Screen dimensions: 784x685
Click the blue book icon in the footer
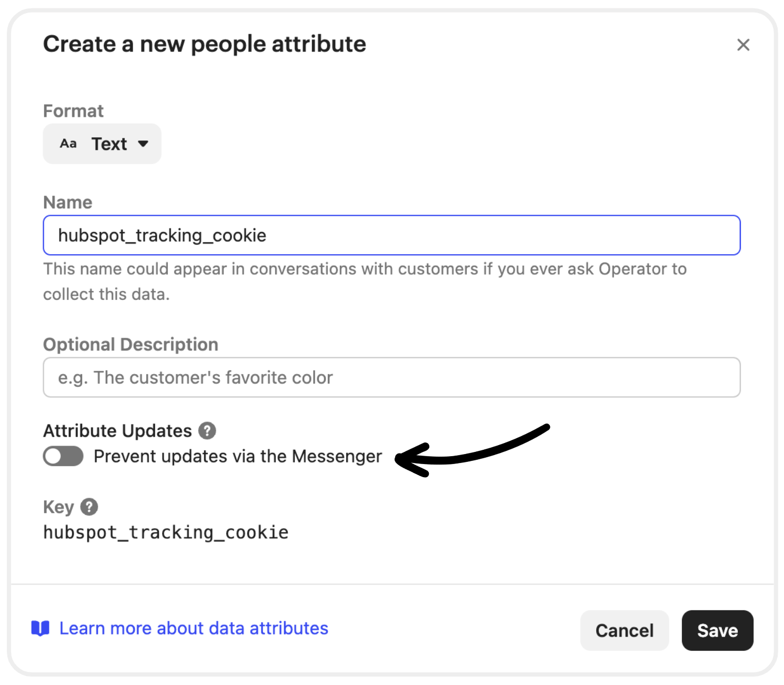pos(40,628)
